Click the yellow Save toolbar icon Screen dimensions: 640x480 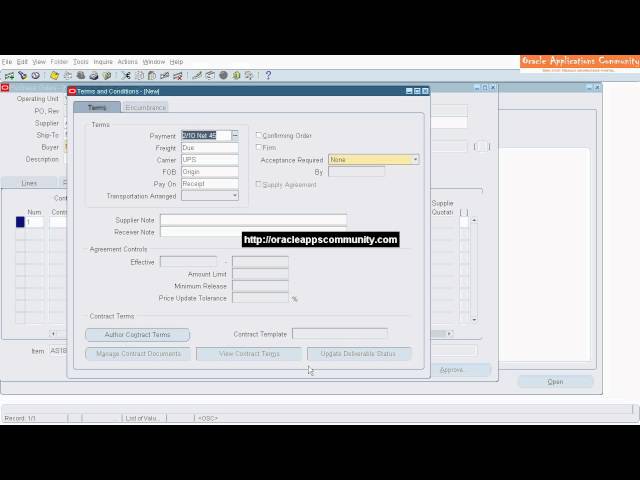pyautogui.click(x=54, y=76)
